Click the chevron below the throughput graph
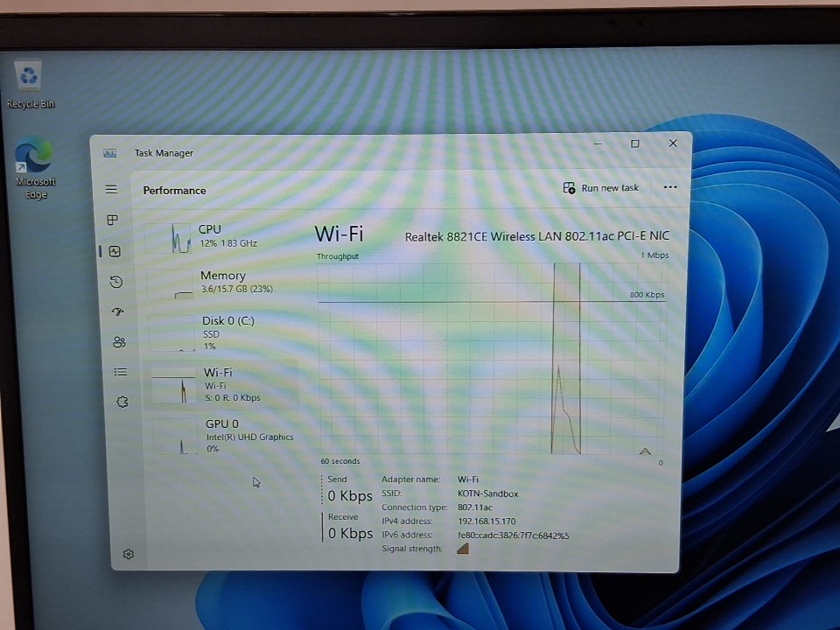 click(x=645, y=451)
